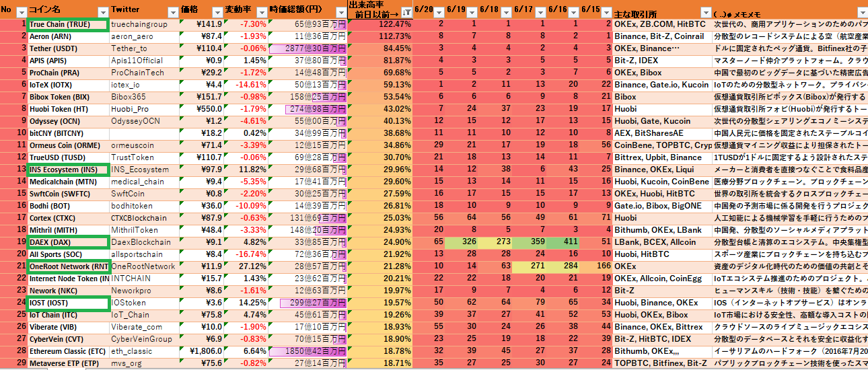Viewport: 868px width, 370px height.
Task: Click Tether's market cap data bar cell
Action: (308, 48)
